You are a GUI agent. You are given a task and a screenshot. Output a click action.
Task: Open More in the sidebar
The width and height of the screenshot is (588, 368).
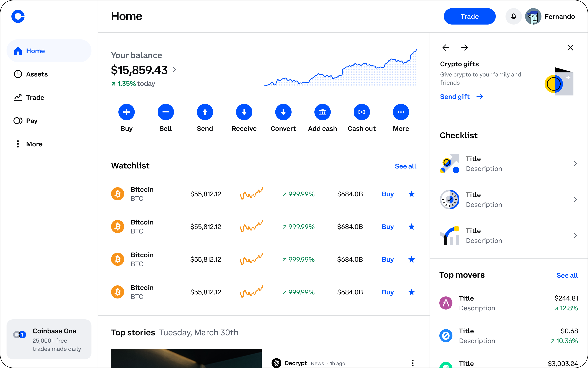pyautogui.click(x=49, y=144)
